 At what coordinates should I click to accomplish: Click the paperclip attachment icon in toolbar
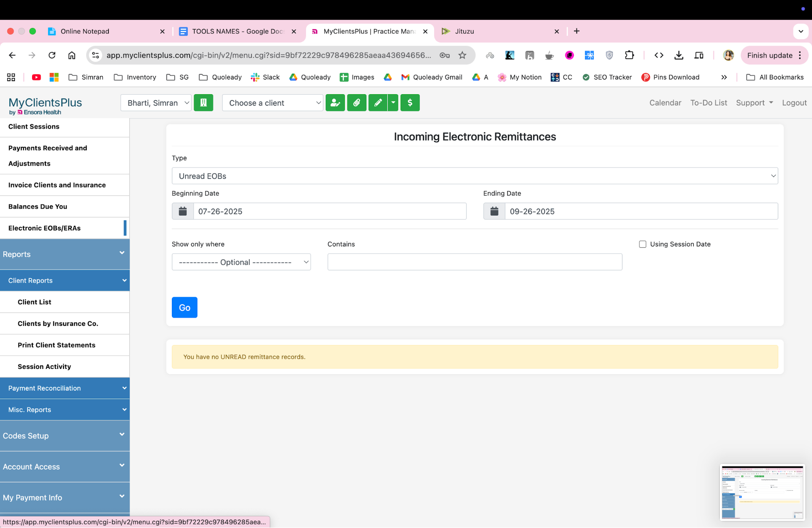click(x=357, y=103)
